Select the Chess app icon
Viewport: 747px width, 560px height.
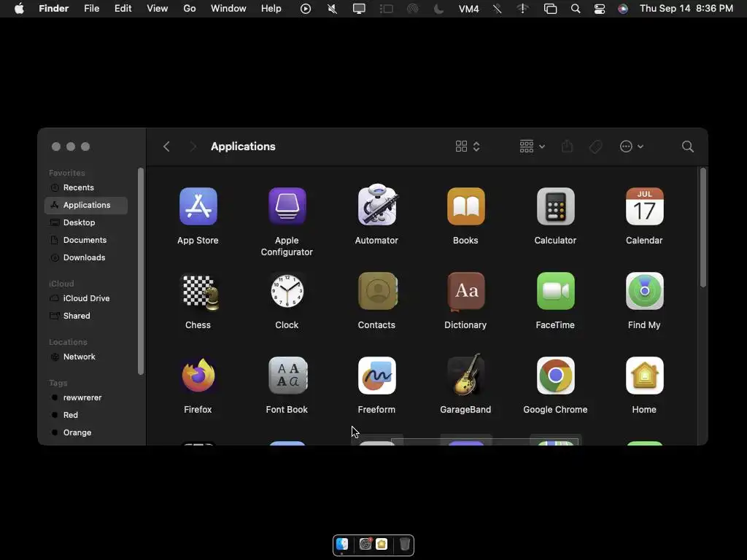tap(200, 292)
